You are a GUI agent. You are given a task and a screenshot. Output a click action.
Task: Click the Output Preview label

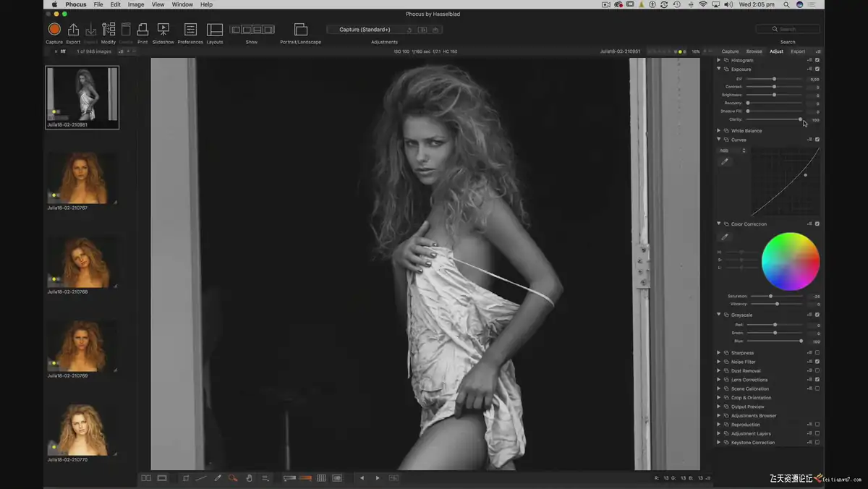coord(748,407)
